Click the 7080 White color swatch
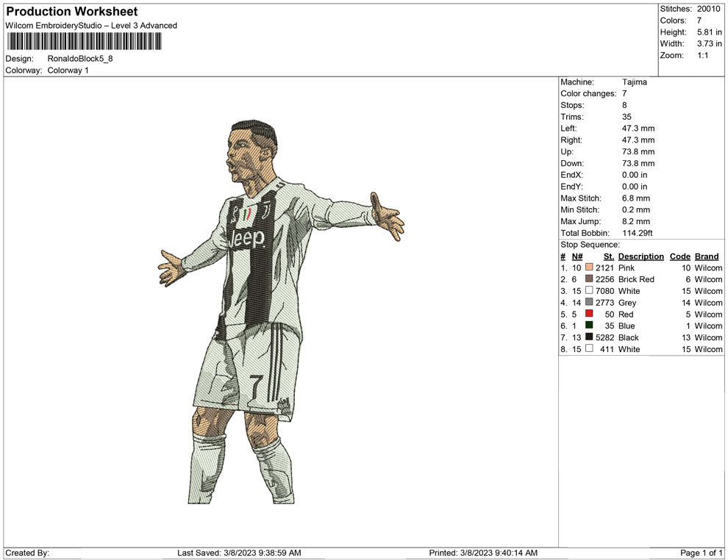The image size is (728, 560). 589,290
